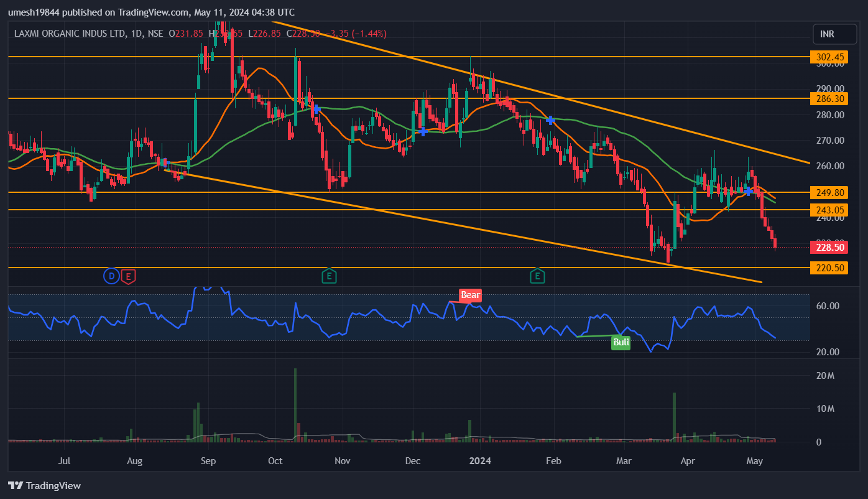Click the 220.50 price level label
The width and height of the screenshot is (868, 499).
830,268
